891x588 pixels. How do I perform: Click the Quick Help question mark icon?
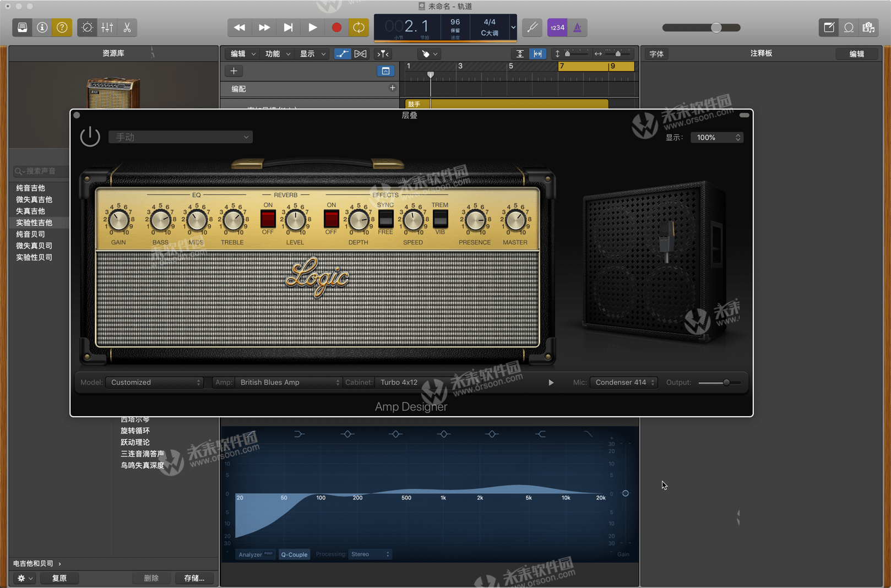pos(62,28)
